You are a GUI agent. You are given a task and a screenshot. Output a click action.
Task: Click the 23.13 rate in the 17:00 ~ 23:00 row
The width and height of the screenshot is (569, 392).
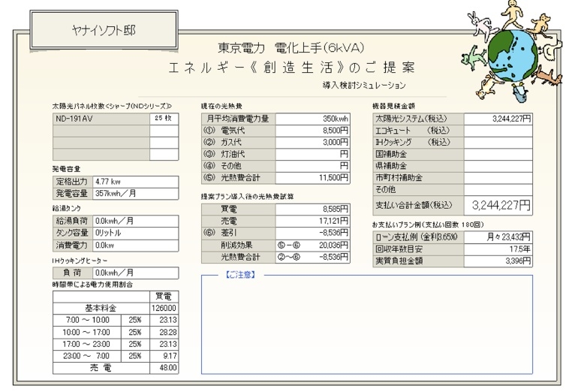pos(164,344)
